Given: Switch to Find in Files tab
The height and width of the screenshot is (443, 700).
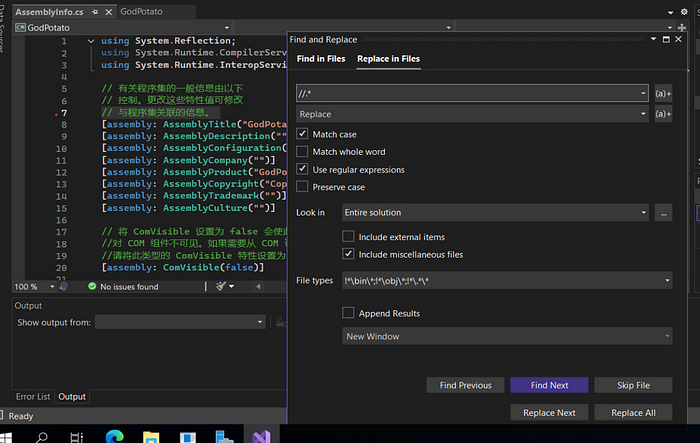Looking at the screenshot, I should tap(321, 59).
